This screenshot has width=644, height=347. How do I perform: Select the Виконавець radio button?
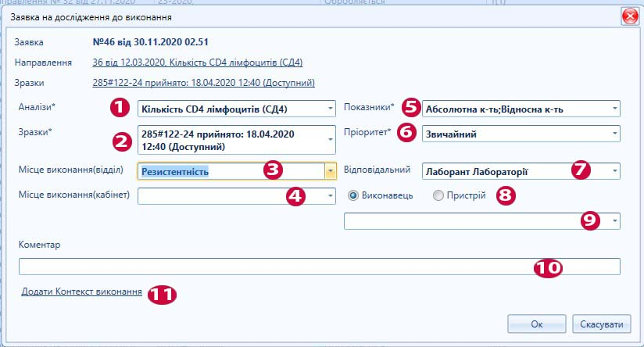click(x=354, y=195)
